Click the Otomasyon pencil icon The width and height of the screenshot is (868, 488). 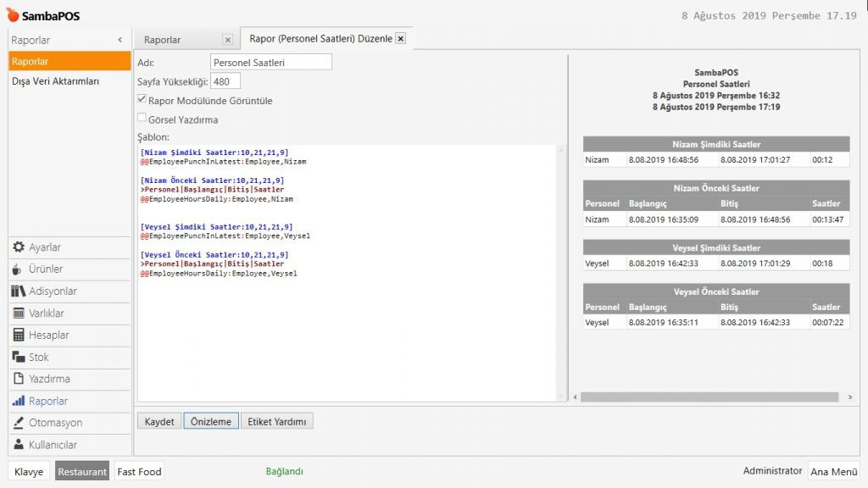tap(18, 423)
